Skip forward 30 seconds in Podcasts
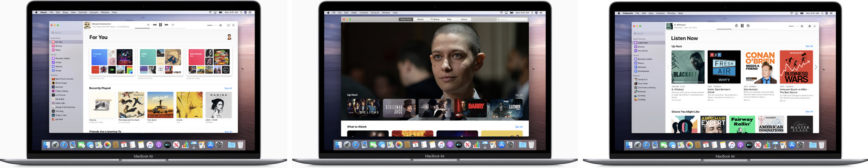 (x=748, y=26)
